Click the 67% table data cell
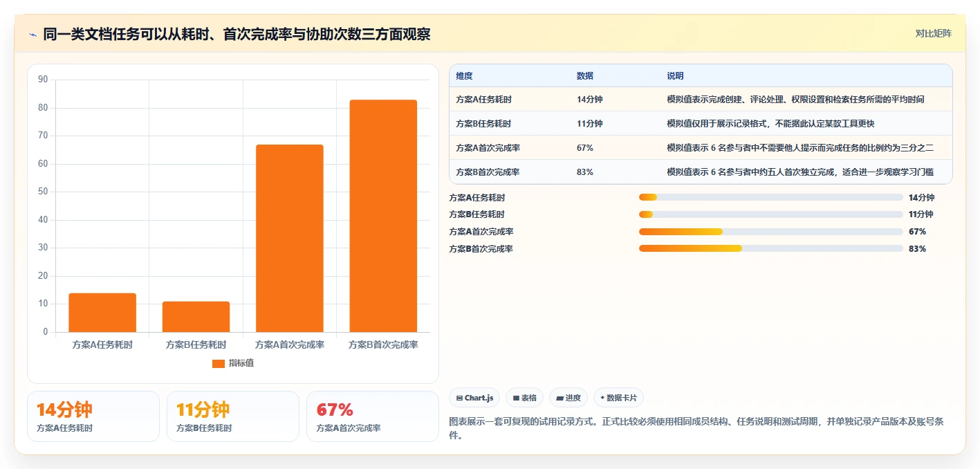The height and width of the screenshot is (469, 980). (585, 148)
